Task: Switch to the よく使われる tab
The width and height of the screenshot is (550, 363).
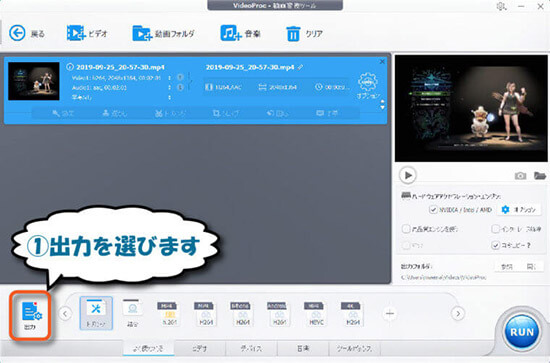Action: [x=149, y=348]
